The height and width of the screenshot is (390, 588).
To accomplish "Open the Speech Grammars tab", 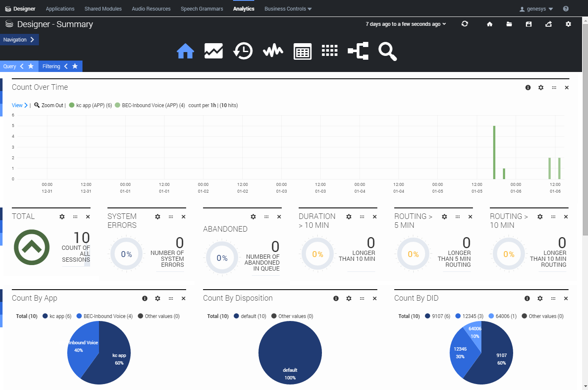I will tap(202, 9).
